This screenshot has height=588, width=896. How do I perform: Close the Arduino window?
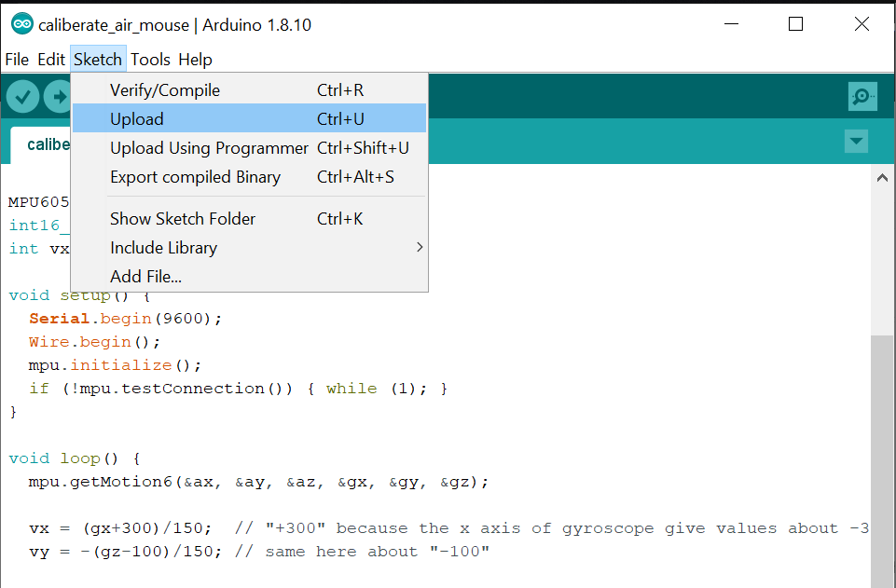[862, 24]
